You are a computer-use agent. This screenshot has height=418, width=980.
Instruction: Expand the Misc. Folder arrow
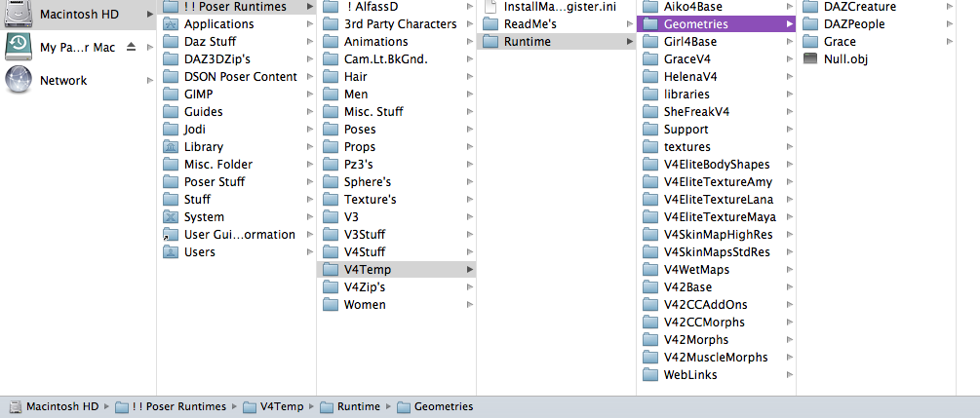(x=310, y=165)
